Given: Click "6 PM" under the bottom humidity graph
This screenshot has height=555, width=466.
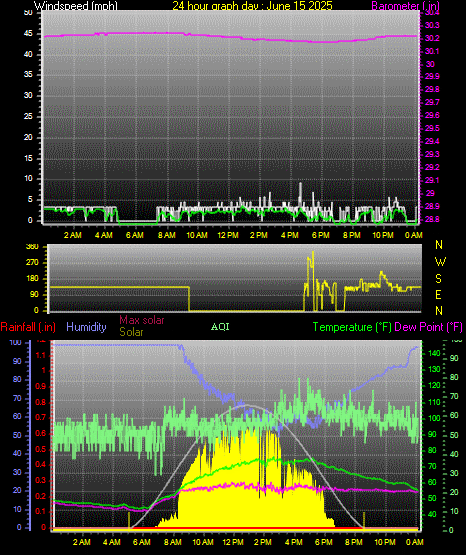Looking at the screenshot, I should (324, 542).
